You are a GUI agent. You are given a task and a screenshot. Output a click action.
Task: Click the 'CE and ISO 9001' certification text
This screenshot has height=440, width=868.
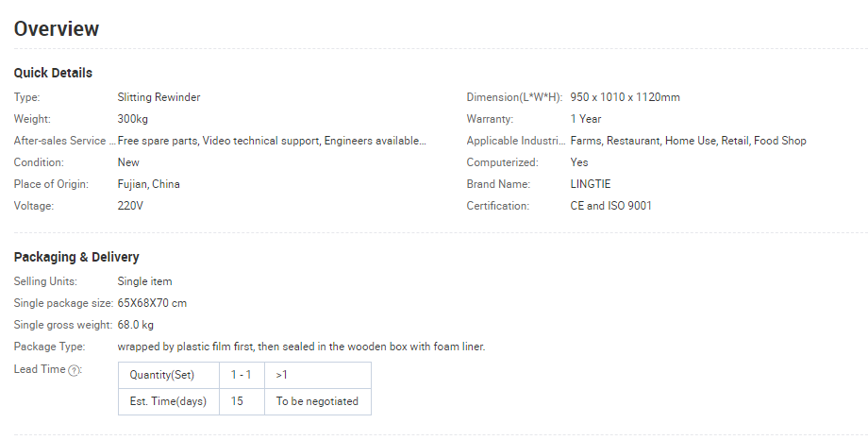pos(610,206)
